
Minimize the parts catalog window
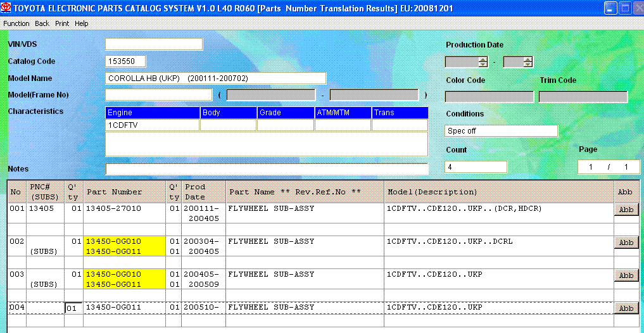[610, 8]
